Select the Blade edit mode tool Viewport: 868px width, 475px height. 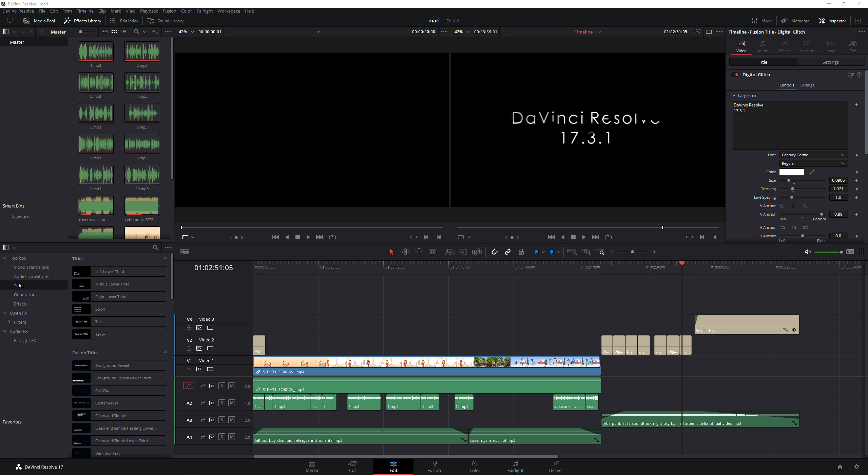tap(432, 252)
